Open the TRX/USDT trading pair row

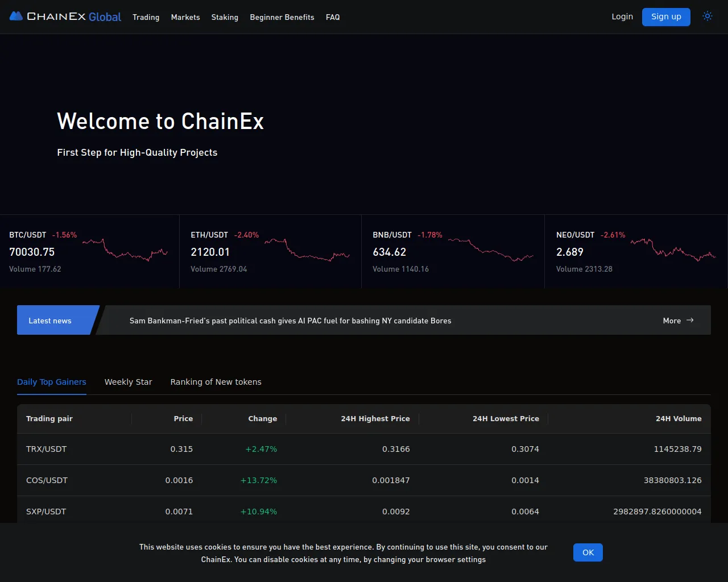pyautogui.click(x=364, y=449)
